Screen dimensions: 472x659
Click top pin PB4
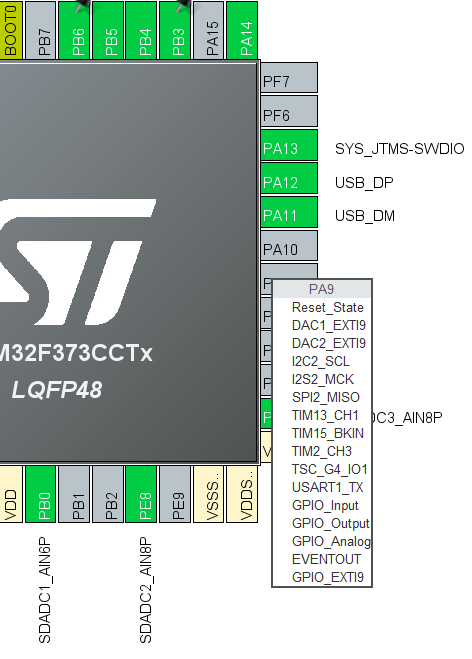point(142,30)
